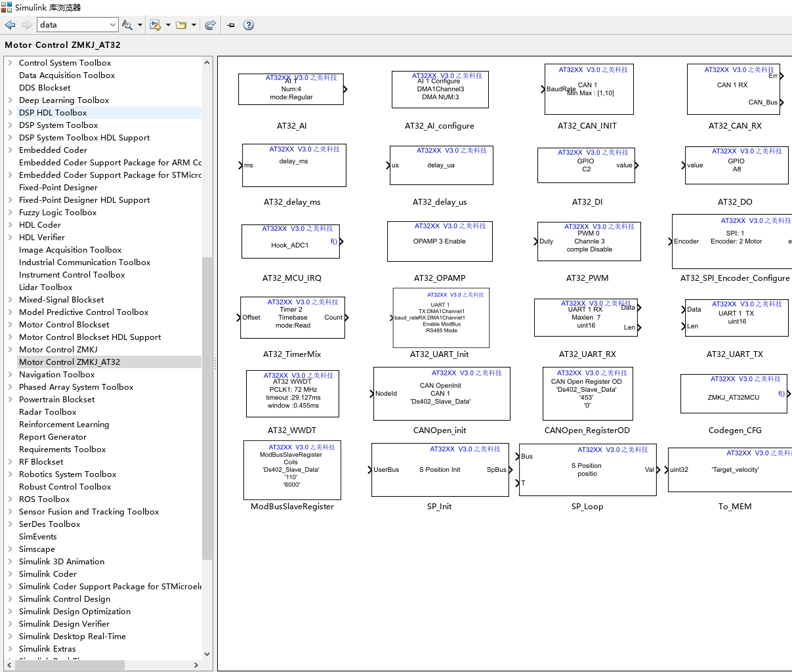Screen dimensions: 792x672
Task: Select the AT32_UART_RX block
Action: pos(587,318)
